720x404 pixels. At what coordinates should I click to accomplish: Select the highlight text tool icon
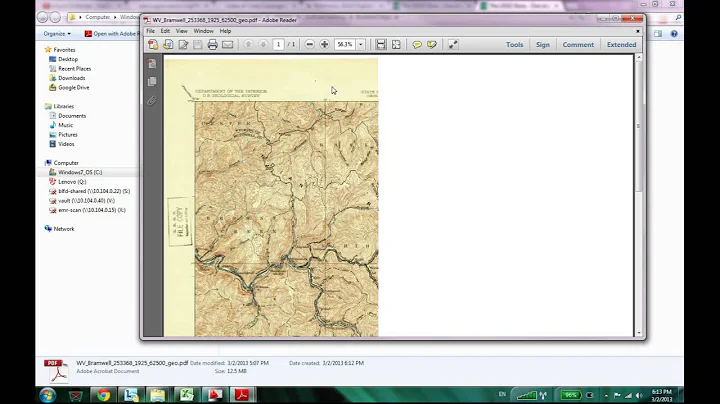[x=432, y=45]
